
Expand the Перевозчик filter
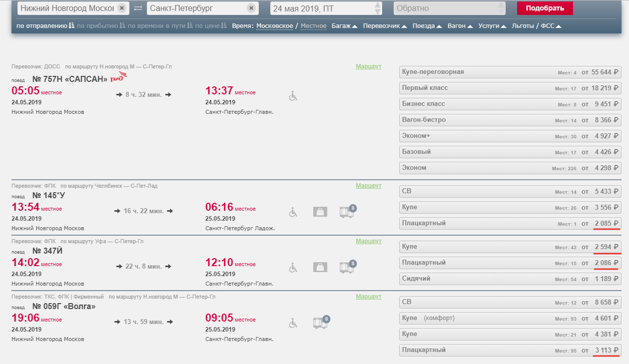385,26
